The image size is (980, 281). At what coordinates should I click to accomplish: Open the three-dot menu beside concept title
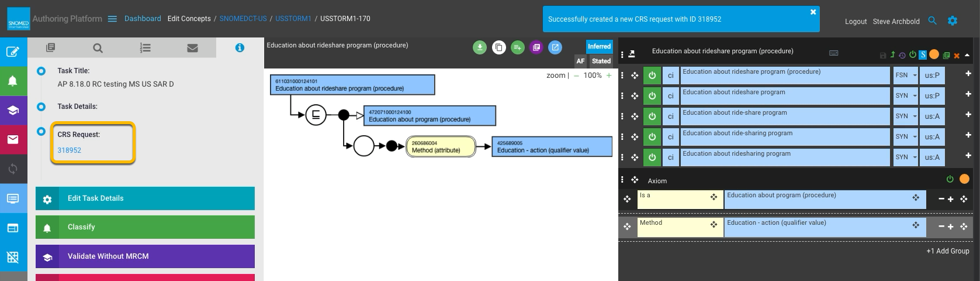pyautogui.click(x=622, y=54)
